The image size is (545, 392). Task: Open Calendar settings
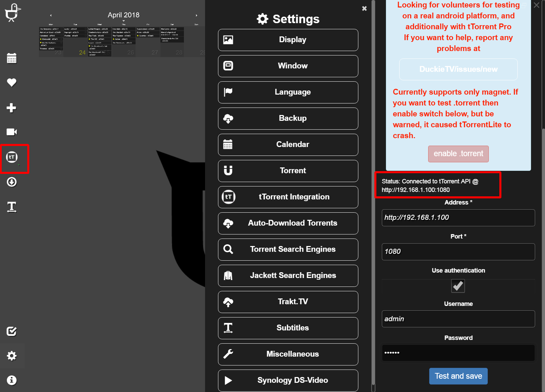[288, 145]
